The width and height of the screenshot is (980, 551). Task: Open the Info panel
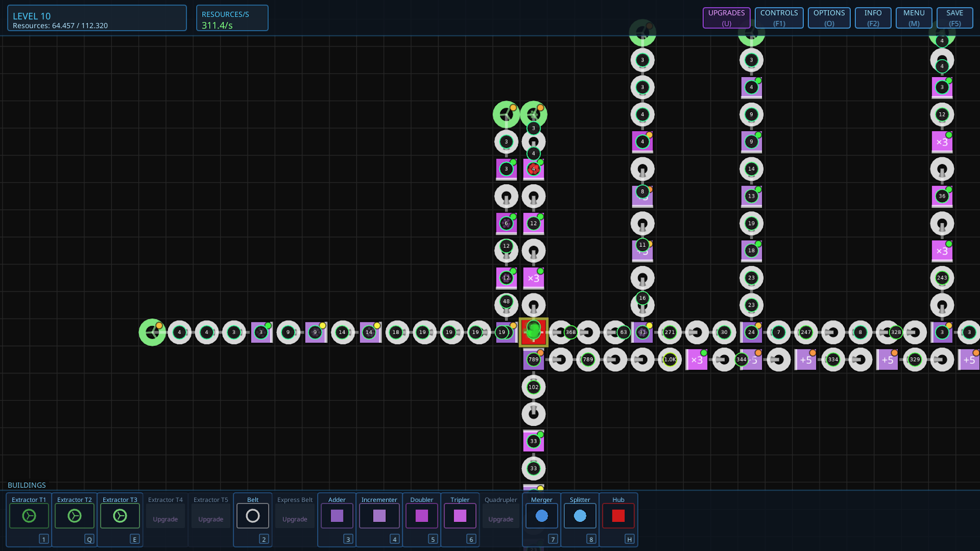pyautogui.click(x=873, y=18)
